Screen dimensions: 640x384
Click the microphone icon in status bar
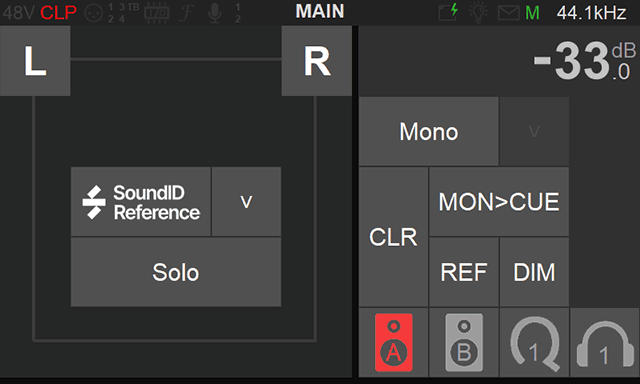(214, 13)
